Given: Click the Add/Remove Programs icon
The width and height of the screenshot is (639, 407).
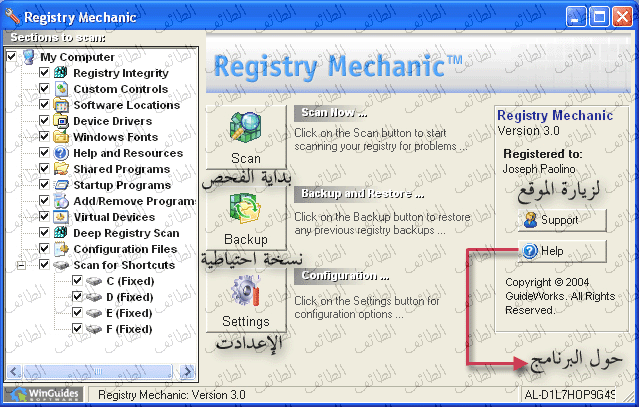Looking at the screenshot, I should (x=61, y=200).
